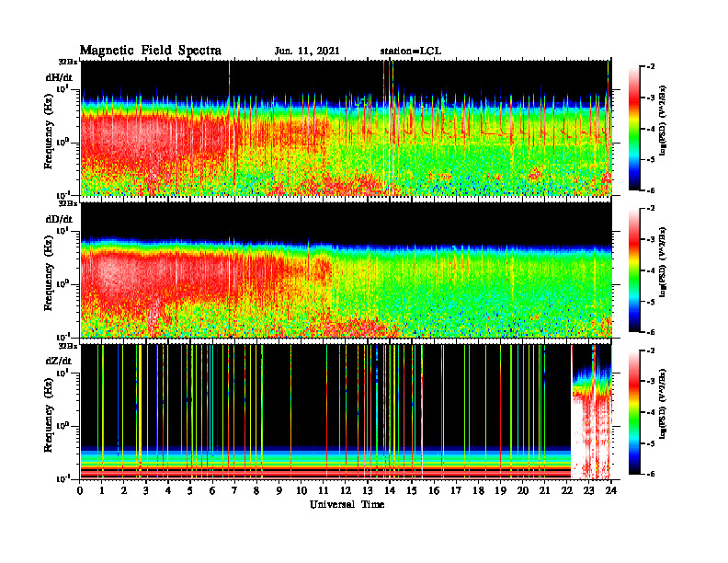Click hour tick label '1' on time axis
728x563 pixels.
pos(102,490)
